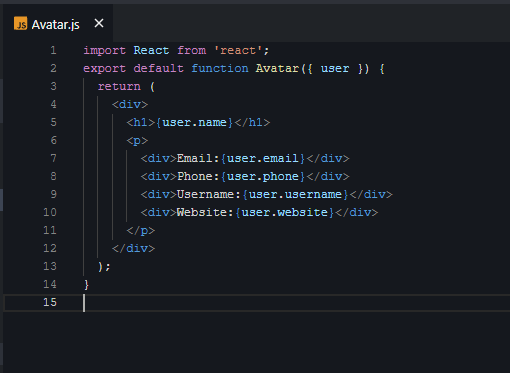Image resolution: width=510 pixels, height=373 pixels.
Task: Click line number 3 in gutter
Action: [53, 86]
